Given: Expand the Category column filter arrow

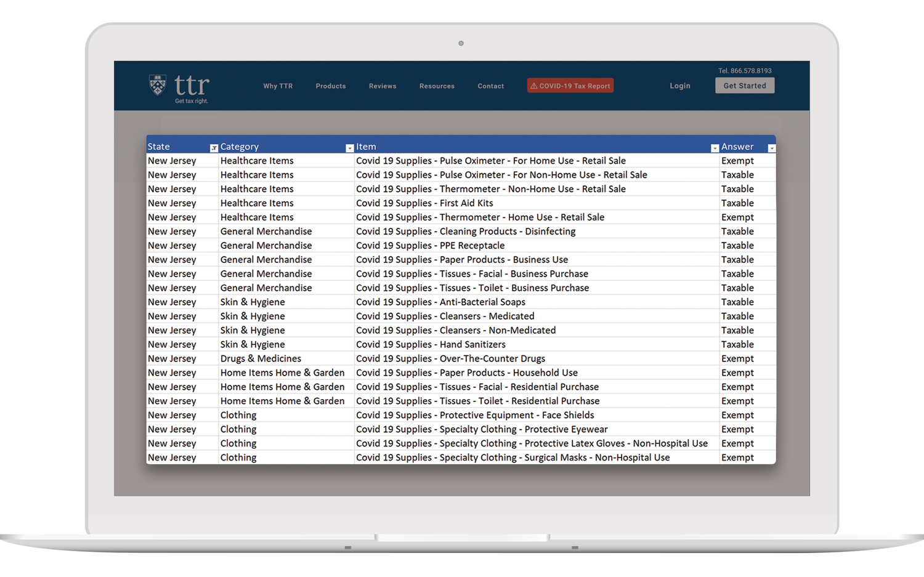Looking at the screenshot, I should [x=349, y=148].
